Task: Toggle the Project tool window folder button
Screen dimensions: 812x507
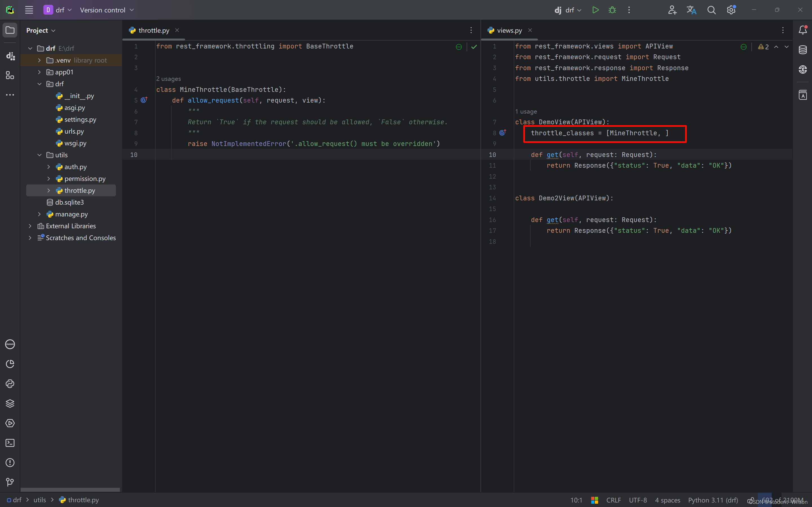Action: coord(10,30)
